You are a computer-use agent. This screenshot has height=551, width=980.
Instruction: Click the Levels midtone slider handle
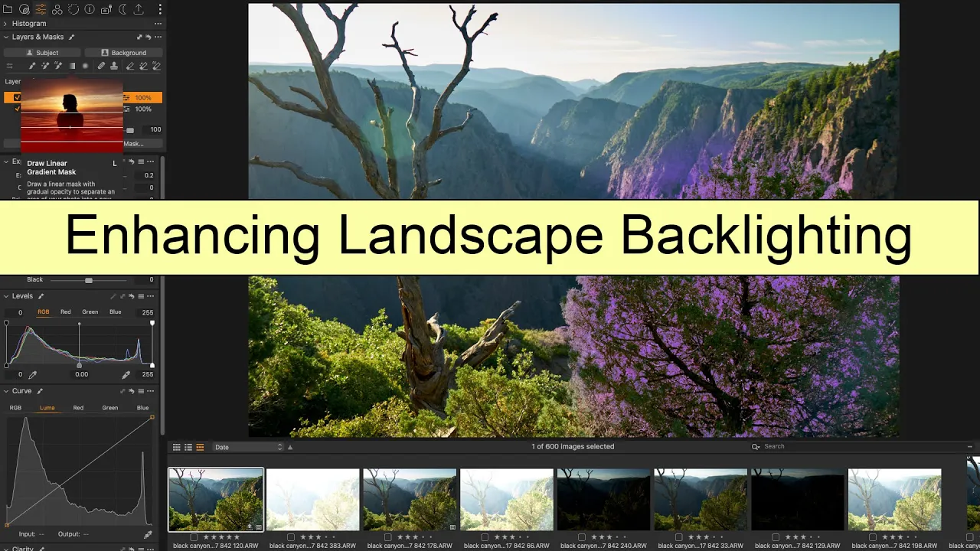click(x=79, y=366)
